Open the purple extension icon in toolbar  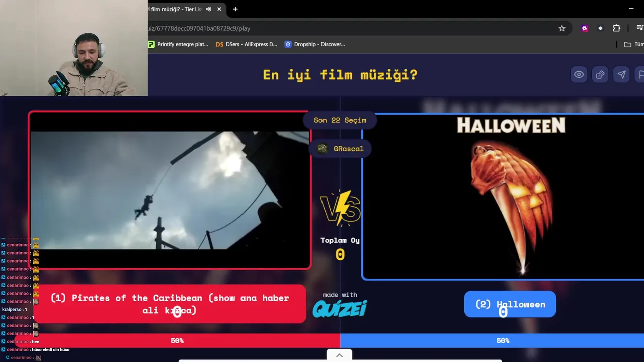pyautogui.click(x=584, y=28)
